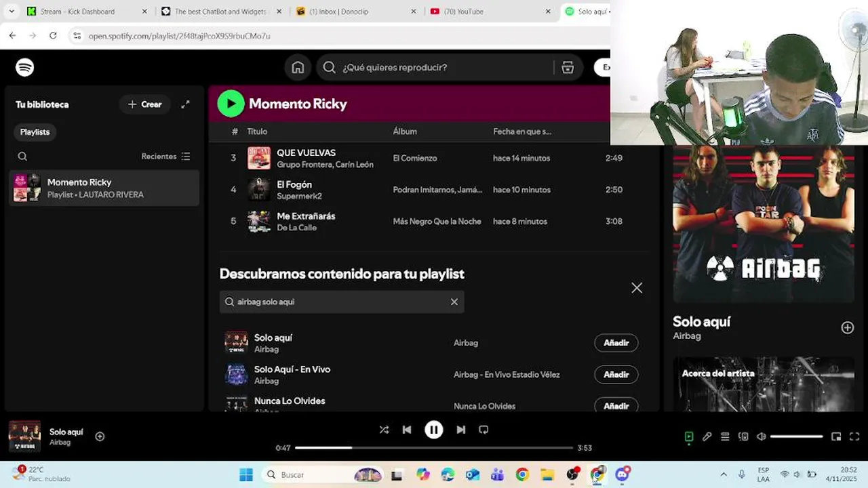
Task: Open the Recientes sort dropdown
Action: [166, 157]
